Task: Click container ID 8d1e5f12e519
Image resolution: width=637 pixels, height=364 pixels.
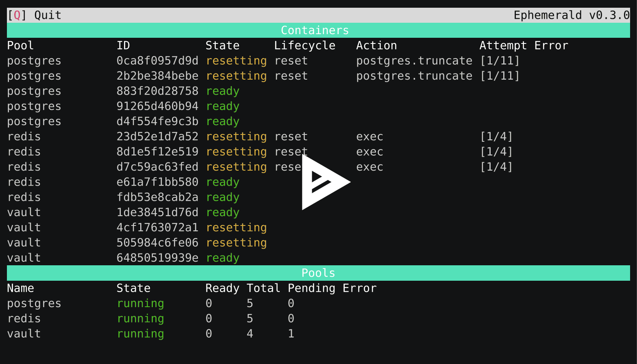Action: click(157, 152)
